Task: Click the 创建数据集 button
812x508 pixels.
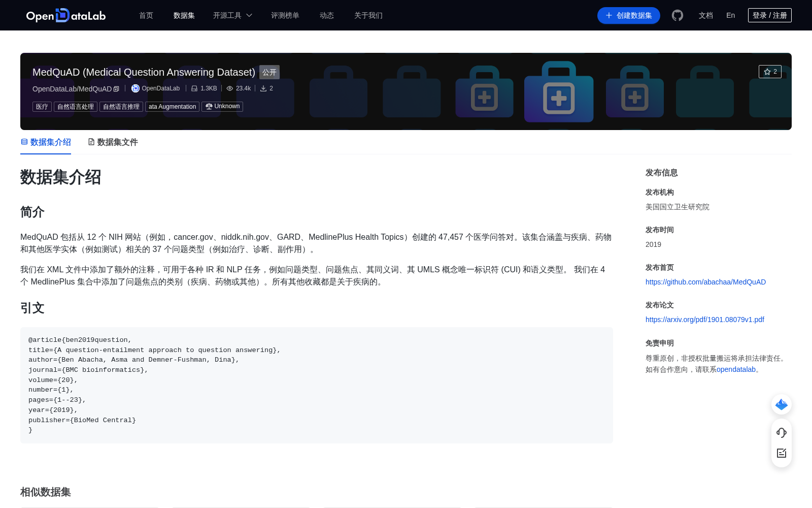Action: click(x=629, y=15)
